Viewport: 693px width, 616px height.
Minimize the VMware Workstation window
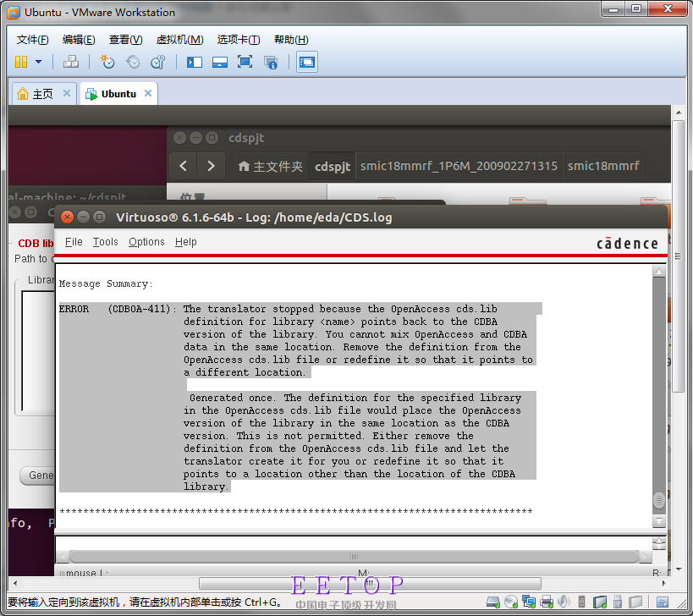(613, 9)
